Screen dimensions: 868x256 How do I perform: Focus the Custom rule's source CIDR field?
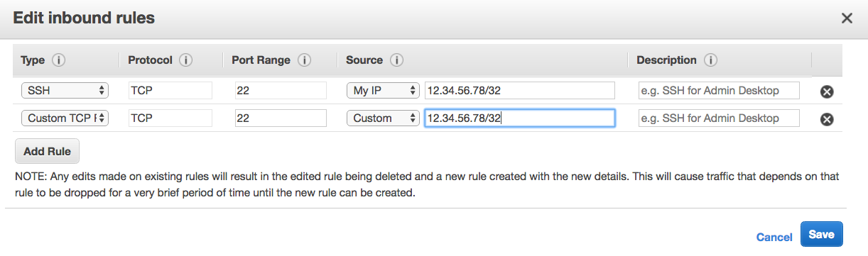pyautogui.click(x=519, y=118)
